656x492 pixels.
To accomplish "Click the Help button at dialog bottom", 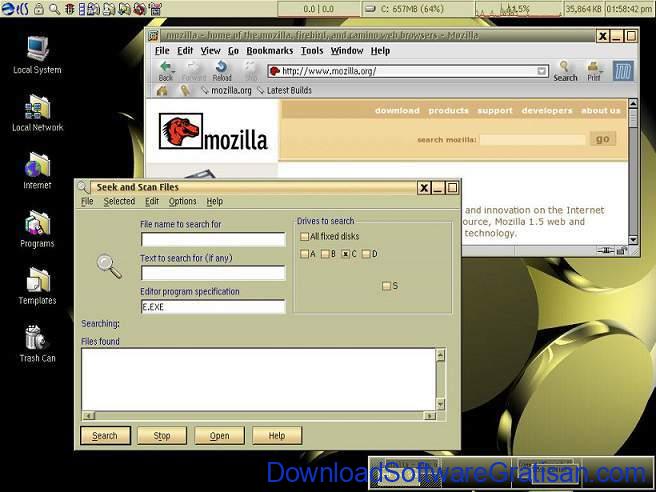I will click(x=277, y=436).
